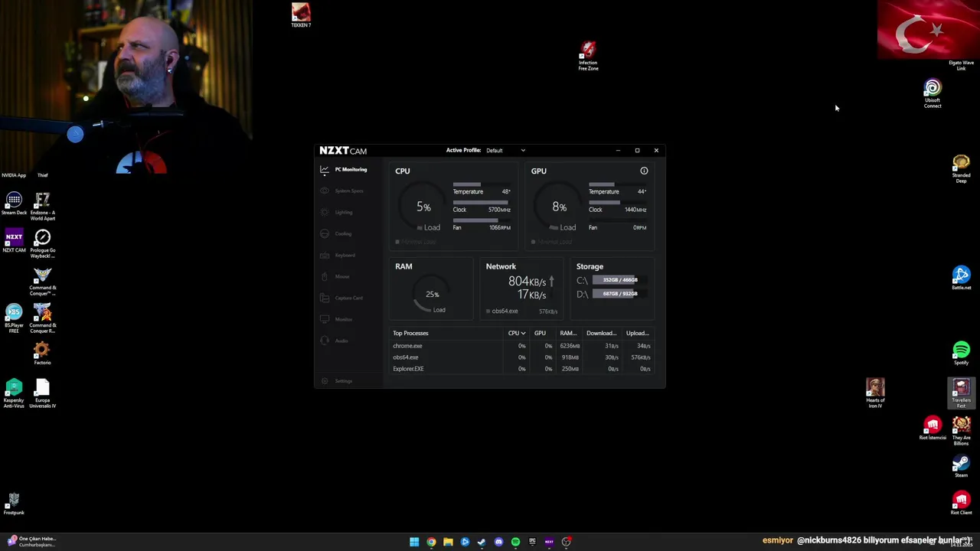Open Endzone - A World Apart icon
The image size is (980, 551).
(x=43, y=207)
